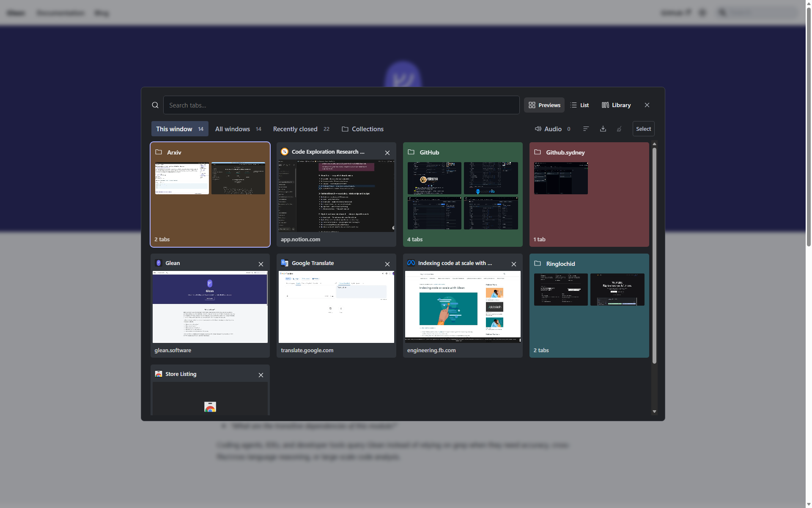Click app.notion.com domain label
812x508 pixels.
[300, 239]
